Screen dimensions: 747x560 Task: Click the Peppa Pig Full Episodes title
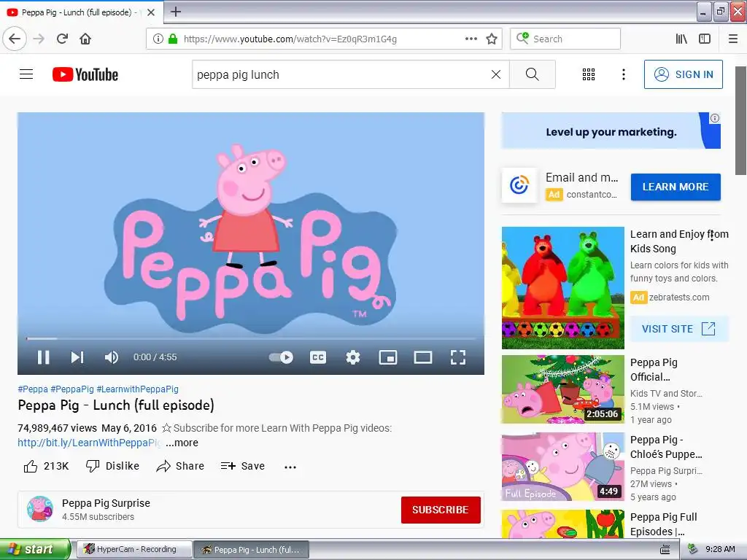tap(663, 524)
